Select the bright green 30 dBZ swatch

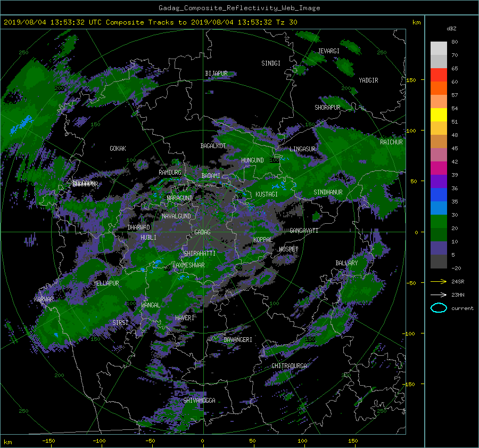[x=439, y=221]
